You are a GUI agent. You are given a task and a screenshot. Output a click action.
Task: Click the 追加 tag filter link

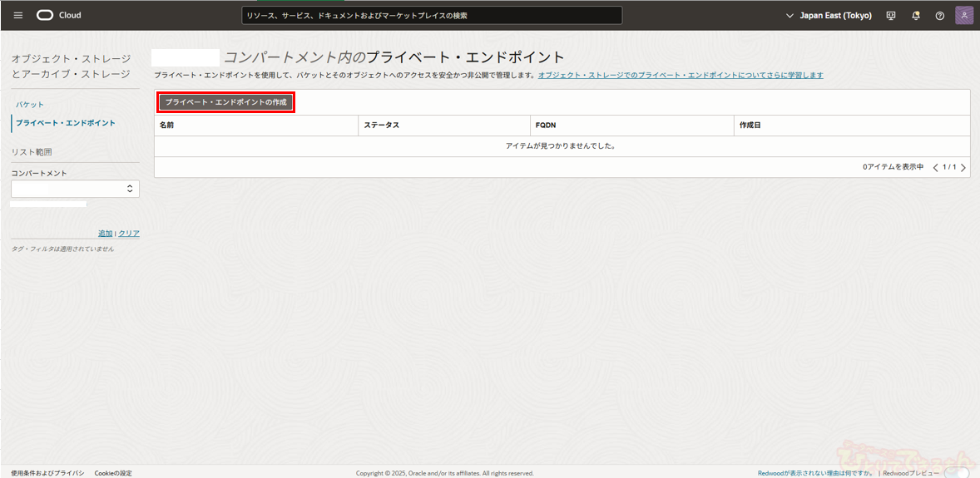tap(105, 233)
